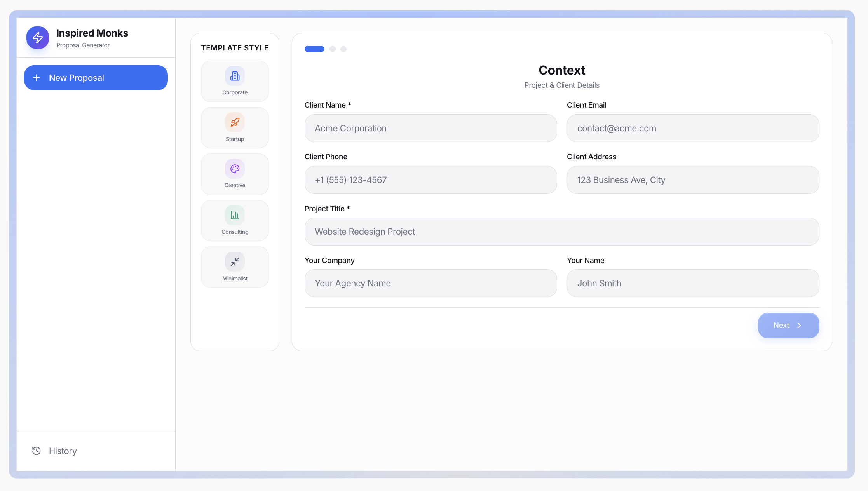The image size is (868, 491).
Task: Click the Your Company input field
Action: pos(431,283)
